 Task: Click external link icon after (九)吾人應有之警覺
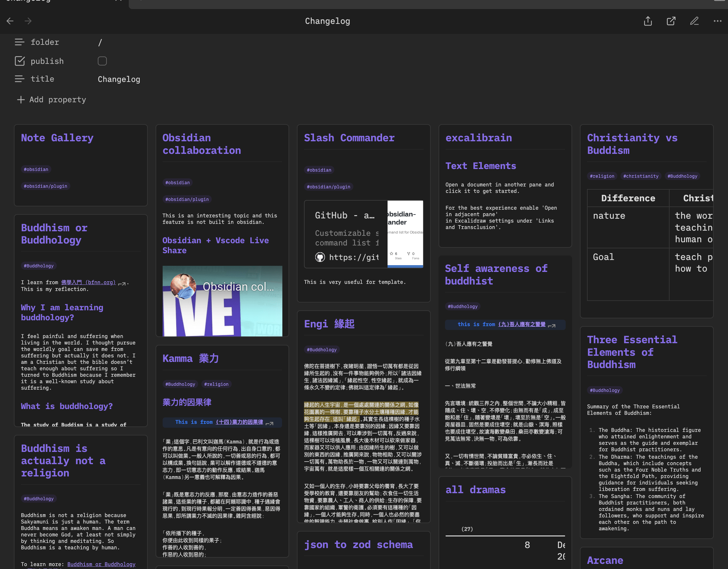click(x=552, y=325)
